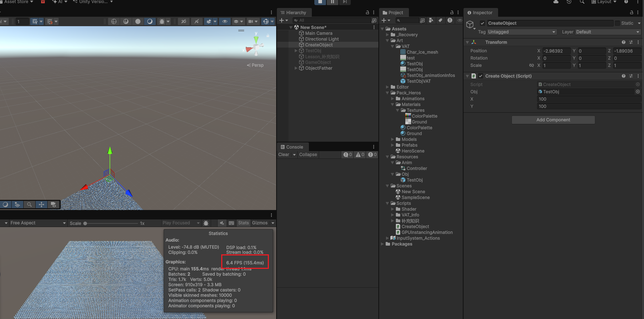The height and width of the screenshot is (319, 644).
Task: Open the zoom magnifier tool in Scene overlay
Action: [29, 205]
